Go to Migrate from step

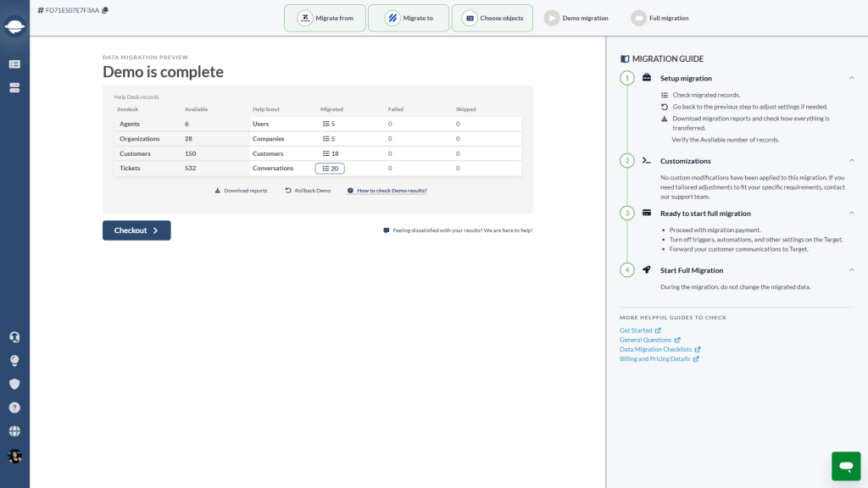[x=325, y=19]
